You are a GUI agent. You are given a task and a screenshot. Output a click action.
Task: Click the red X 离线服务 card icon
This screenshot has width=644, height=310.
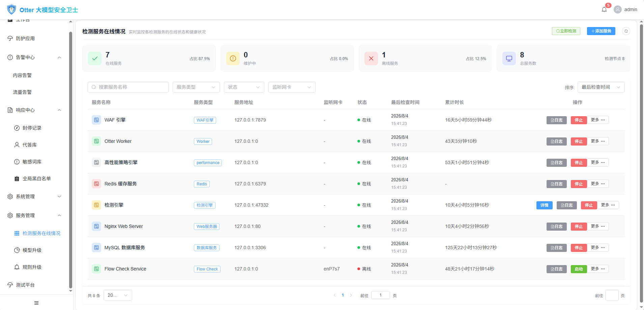pyautogui.click(x=371, y=58)
